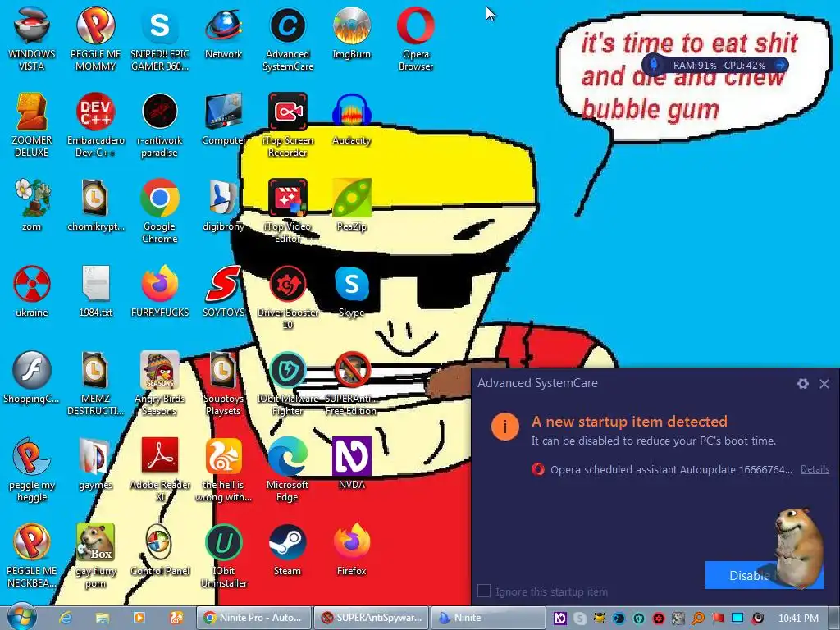The height and width of the screenshot is (630, 840).
Task: Click the NVDA icon in system tray
Action: (x=559, y=618)
